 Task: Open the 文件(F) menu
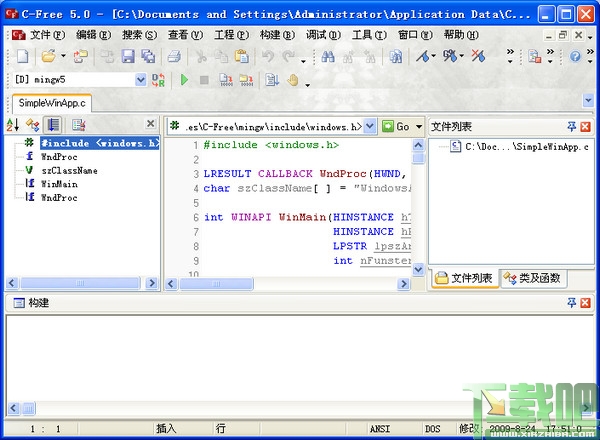47,35
